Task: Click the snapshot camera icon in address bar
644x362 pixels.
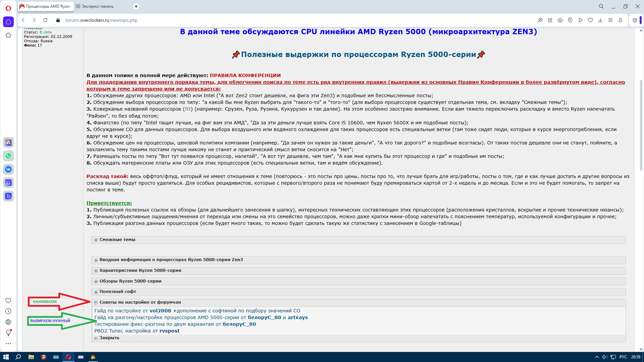Action: point(560,20)
